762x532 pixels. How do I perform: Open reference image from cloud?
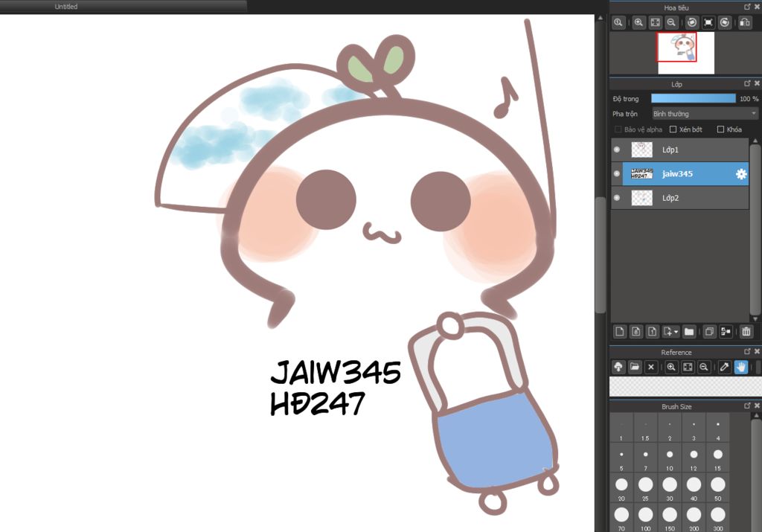[618, 368]
